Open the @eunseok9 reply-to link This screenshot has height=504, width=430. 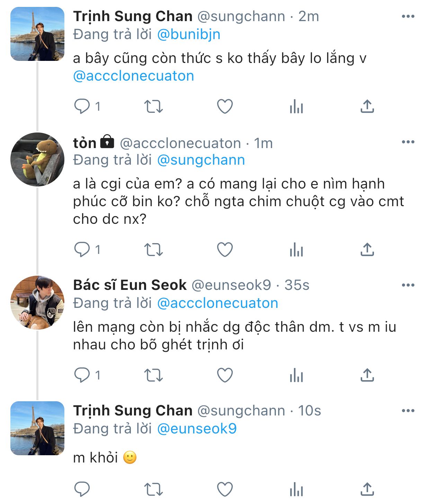(x=197, y=429)
